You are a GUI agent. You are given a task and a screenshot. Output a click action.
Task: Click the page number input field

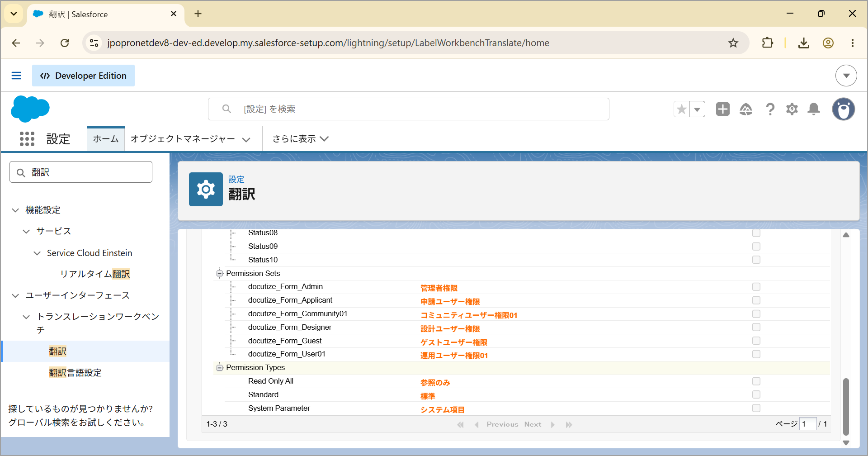[808, 424]
